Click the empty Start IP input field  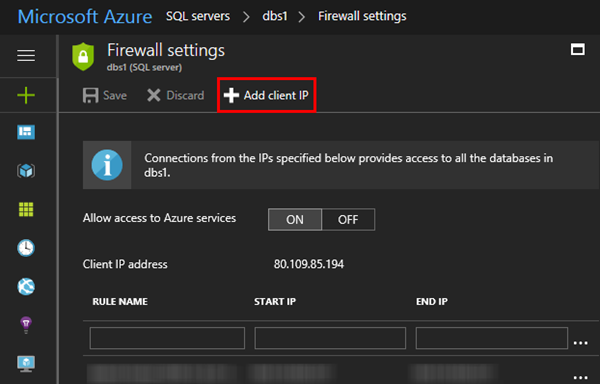coord(330,338)
